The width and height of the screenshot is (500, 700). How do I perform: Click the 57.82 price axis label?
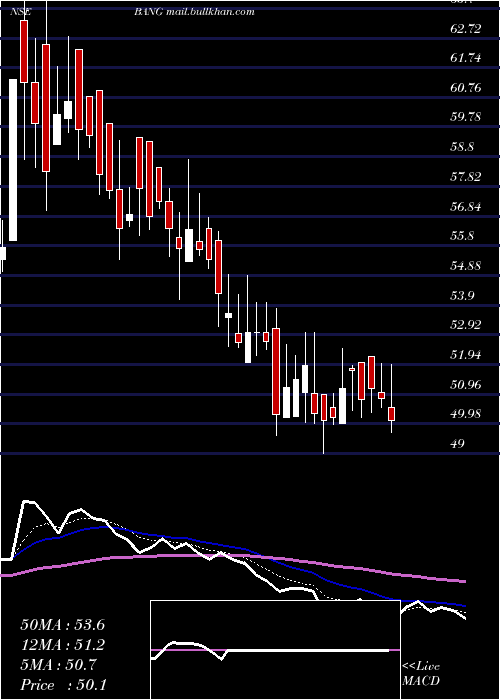click(466, 177)
